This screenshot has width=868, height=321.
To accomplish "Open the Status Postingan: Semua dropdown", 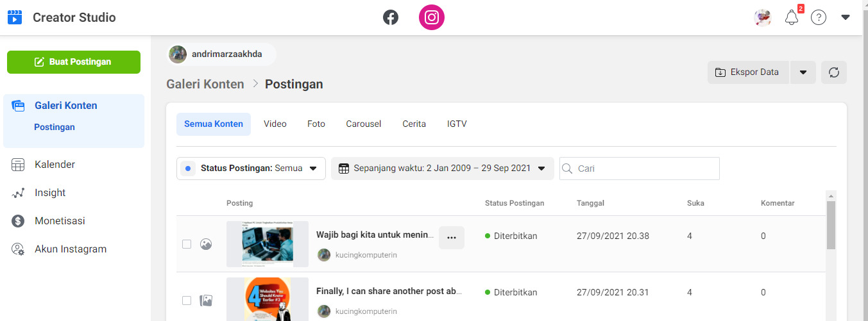I will click(251, 169).
